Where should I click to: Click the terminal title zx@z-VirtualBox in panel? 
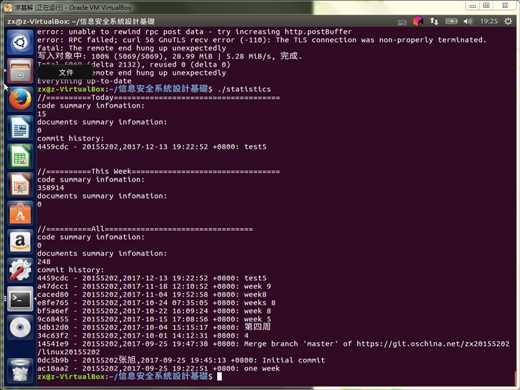pyautogui.click(x=81, y=21)
